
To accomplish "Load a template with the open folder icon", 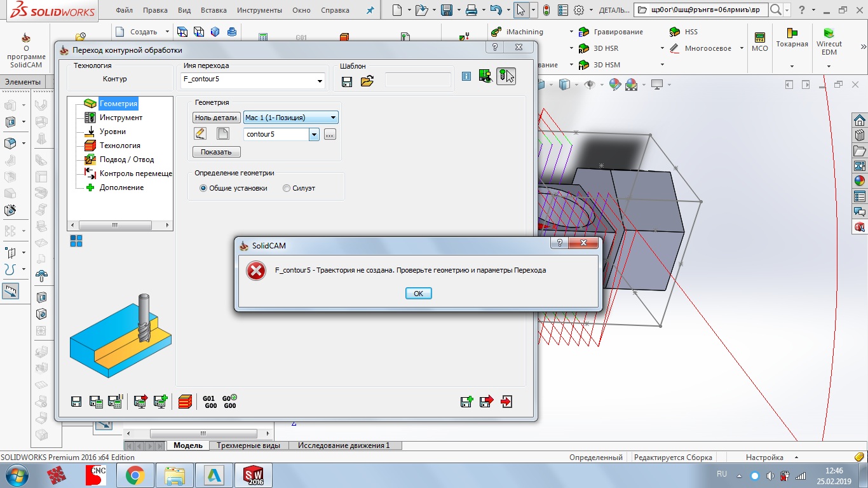I will pyautogui.click(x=367, y=81).
